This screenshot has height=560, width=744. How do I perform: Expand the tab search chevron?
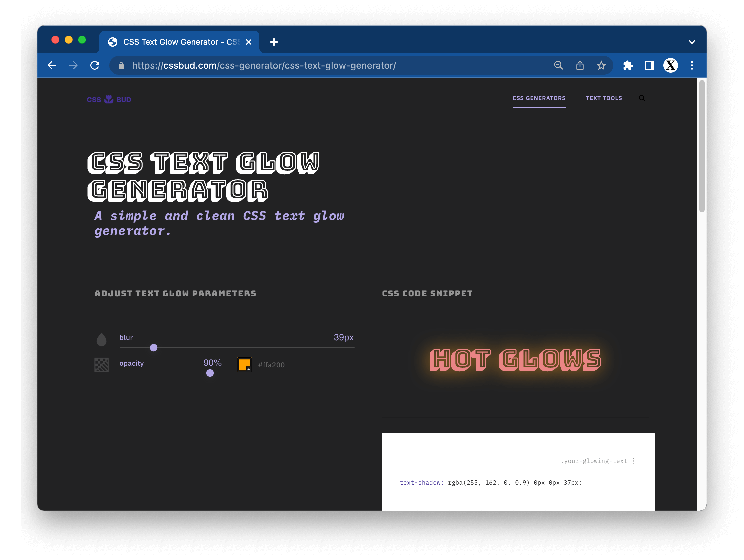[692, 42]
